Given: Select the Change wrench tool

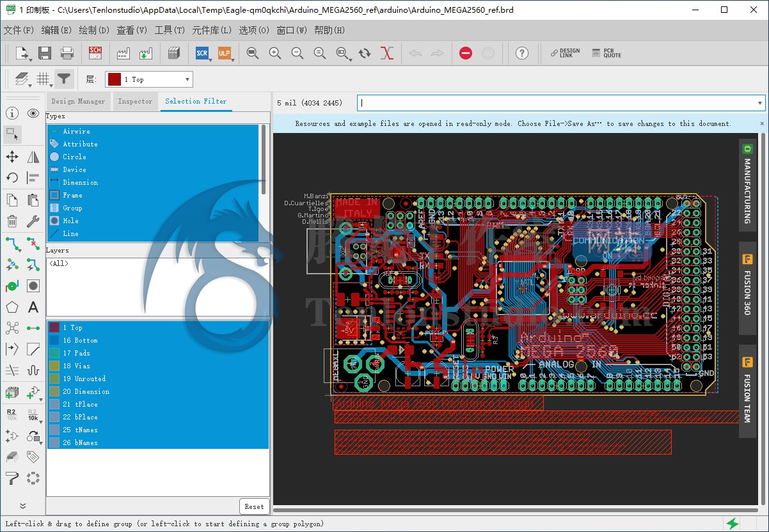Looking at the screenshot, I should [33, 222].
